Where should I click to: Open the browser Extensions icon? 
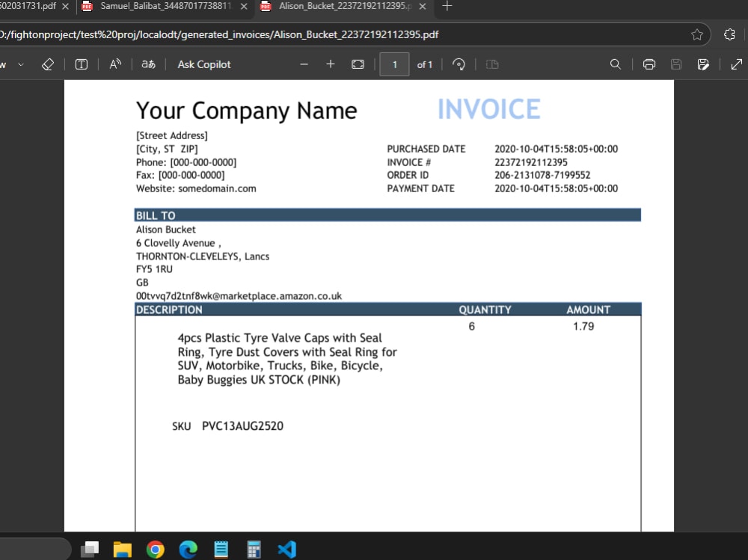pos(729,34)
